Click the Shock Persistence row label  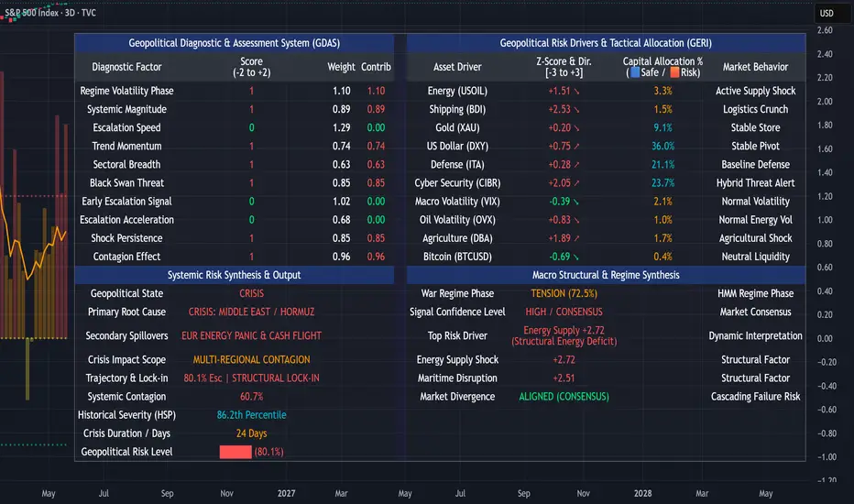126,238
